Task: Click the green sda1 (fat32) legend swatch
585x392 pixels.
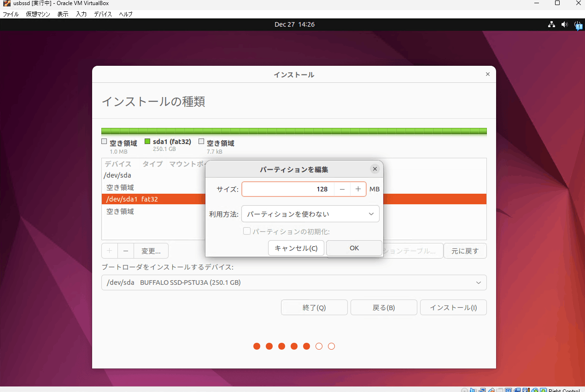Action: click(147, 142)
